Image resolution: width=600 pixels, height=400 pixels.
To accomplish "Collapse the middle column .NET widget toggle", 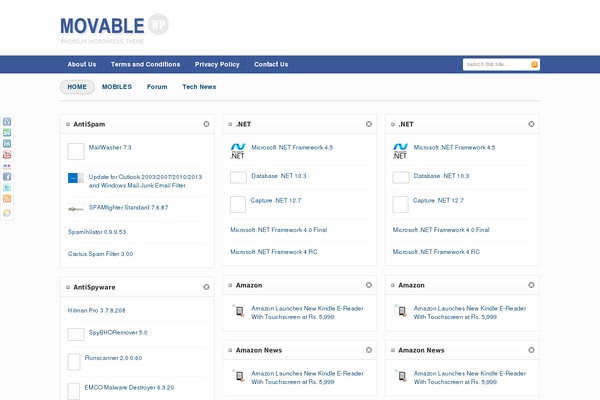I will [230, 124].
